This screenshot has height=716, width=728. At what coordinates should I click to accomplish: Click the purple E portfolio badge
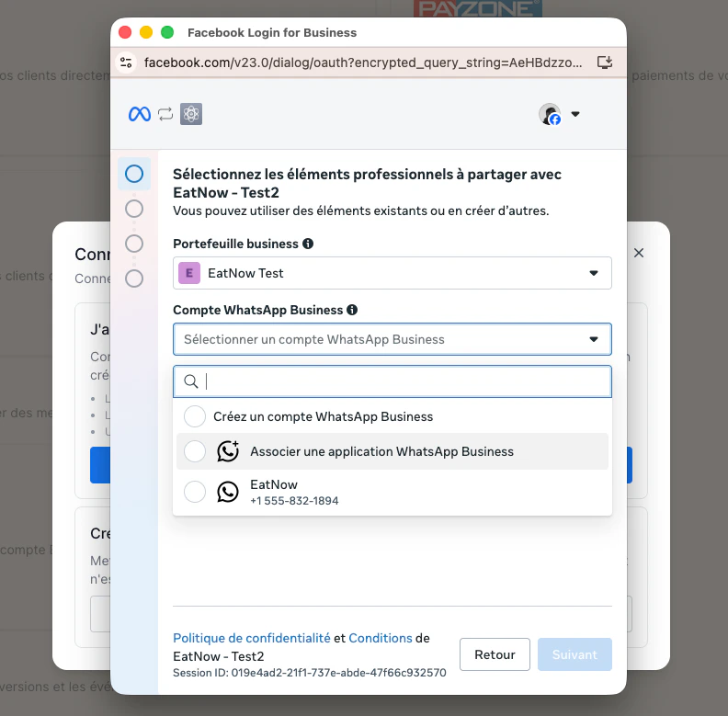tap(189, 273)
